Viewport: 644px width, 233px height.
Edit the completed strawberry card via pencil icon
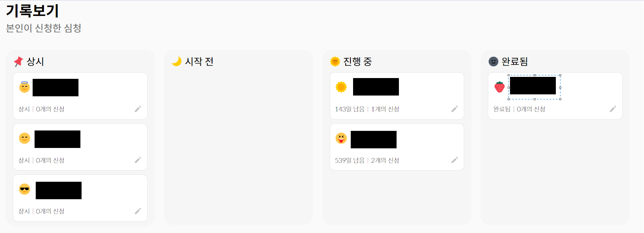(x=613, y=109)
